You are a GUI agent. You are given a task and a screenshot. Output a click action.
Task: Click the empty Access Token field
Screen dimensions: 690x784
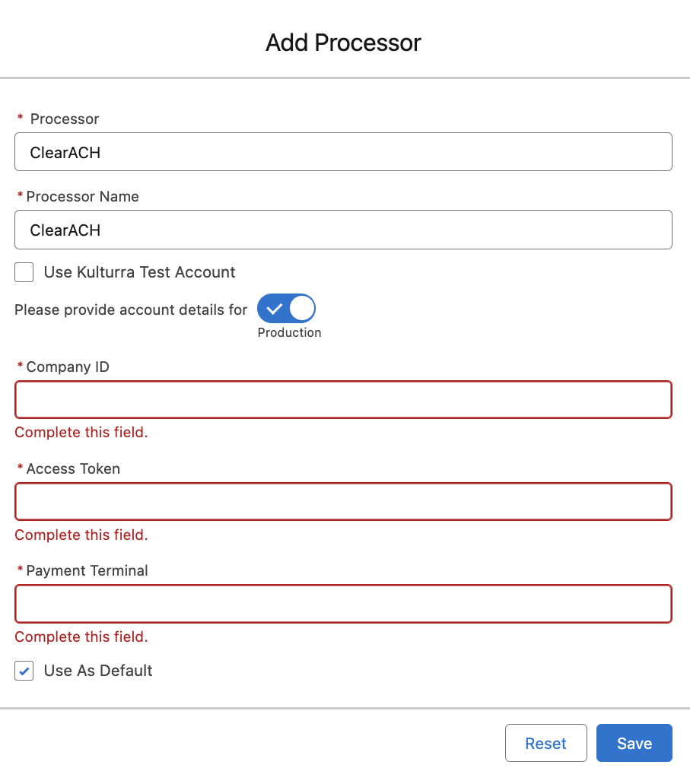[343, 502]
